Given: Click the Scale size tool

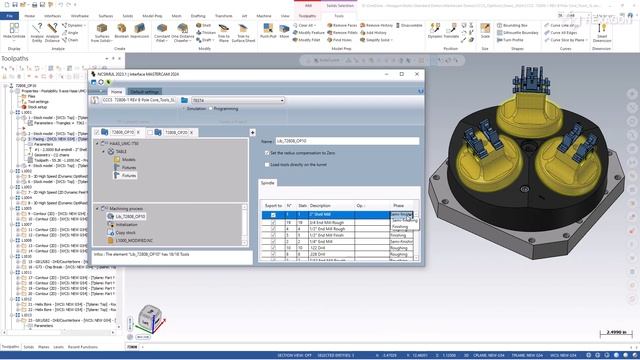Looking at the screenshot, I should [485, 31].
